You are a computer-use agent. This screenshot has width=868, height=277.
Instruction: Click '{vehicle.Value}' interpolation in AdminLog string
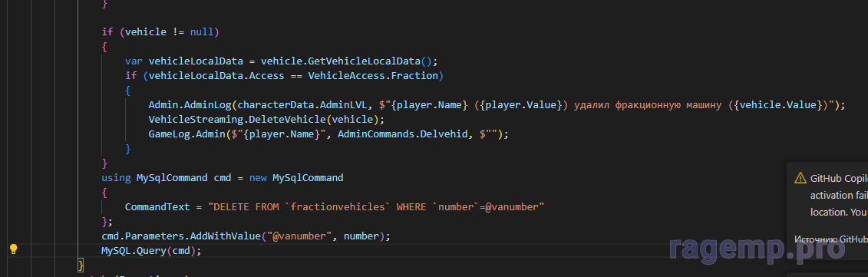point(779,104)
